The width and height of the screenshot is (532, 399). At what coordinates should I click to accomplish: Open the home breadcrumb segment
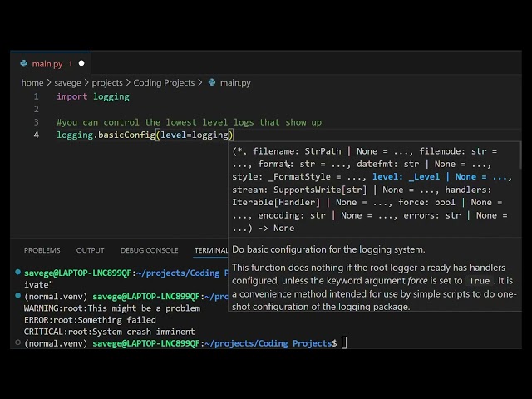click(32, 83)
